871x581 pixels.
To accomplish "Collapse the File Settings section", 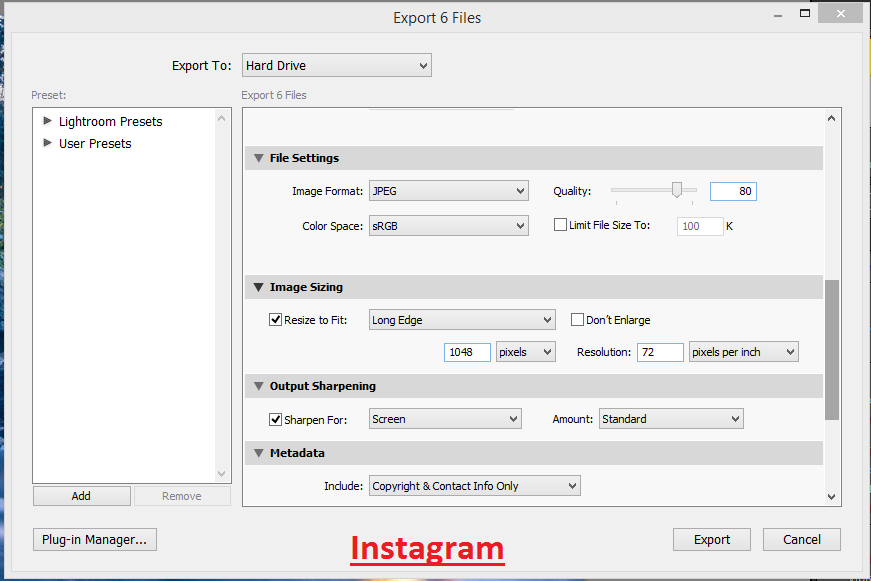I will pyautogui.click(x=258, y=158).
